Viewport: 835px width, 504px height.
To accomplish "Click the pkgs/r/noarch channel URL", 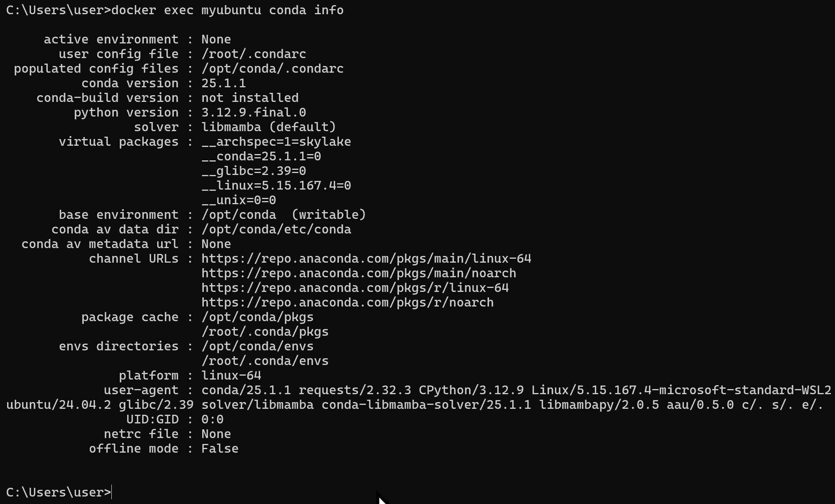I will pyautogui.click(x=348, y=303).
